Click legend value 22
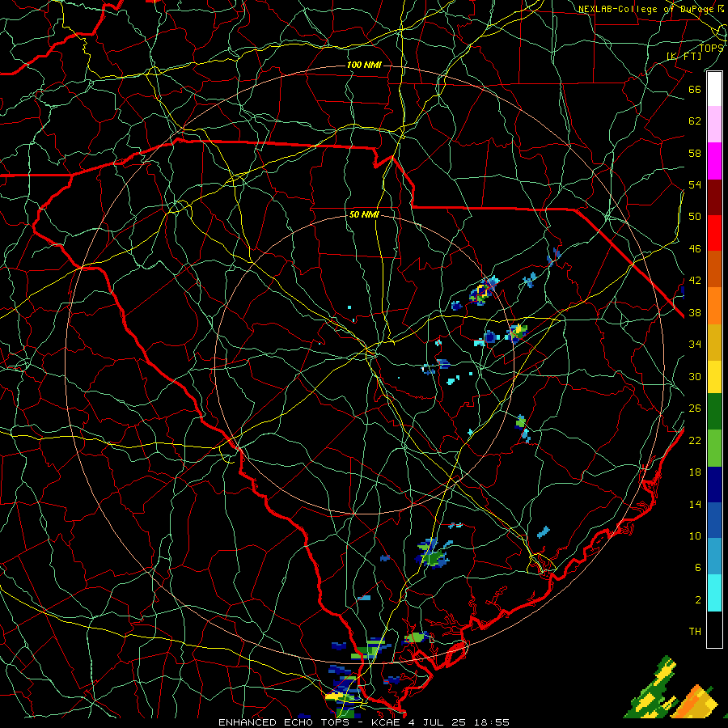728x728 pixels. pyautogui.click(x=695, y=440)
